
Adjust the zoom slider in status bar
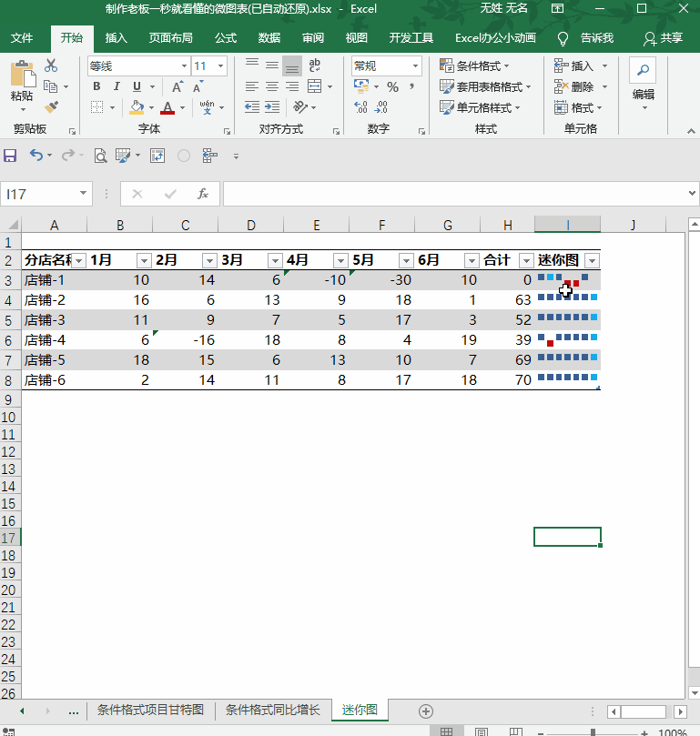593,732
